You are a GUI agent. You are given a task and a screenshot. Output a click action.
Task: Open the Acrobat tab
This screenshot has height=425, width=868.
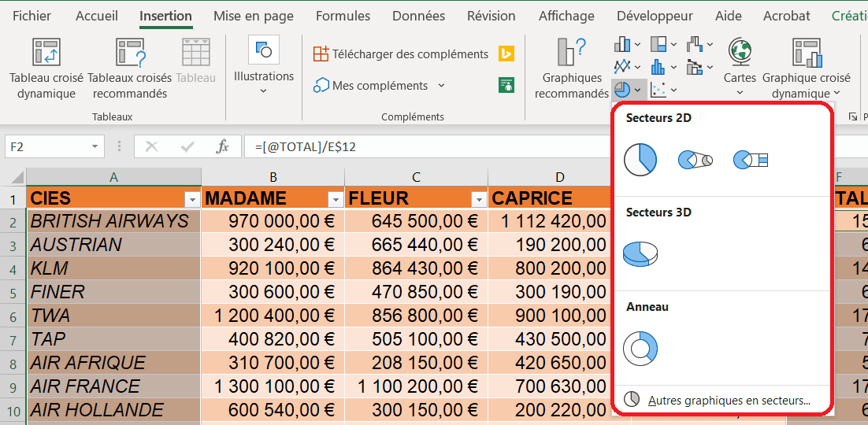tap(787, 16)
